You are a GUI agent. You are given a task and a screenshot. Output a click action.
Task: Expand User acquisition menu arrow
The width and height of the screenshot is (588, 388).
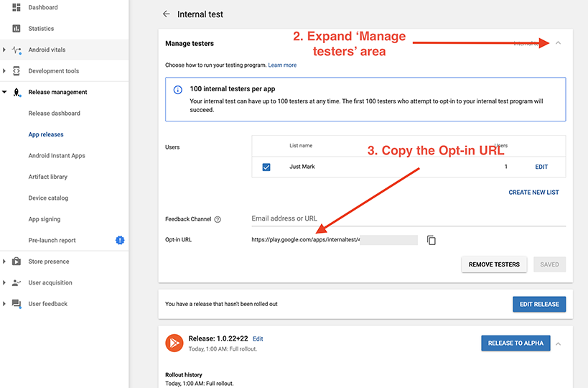pos(4,282)
